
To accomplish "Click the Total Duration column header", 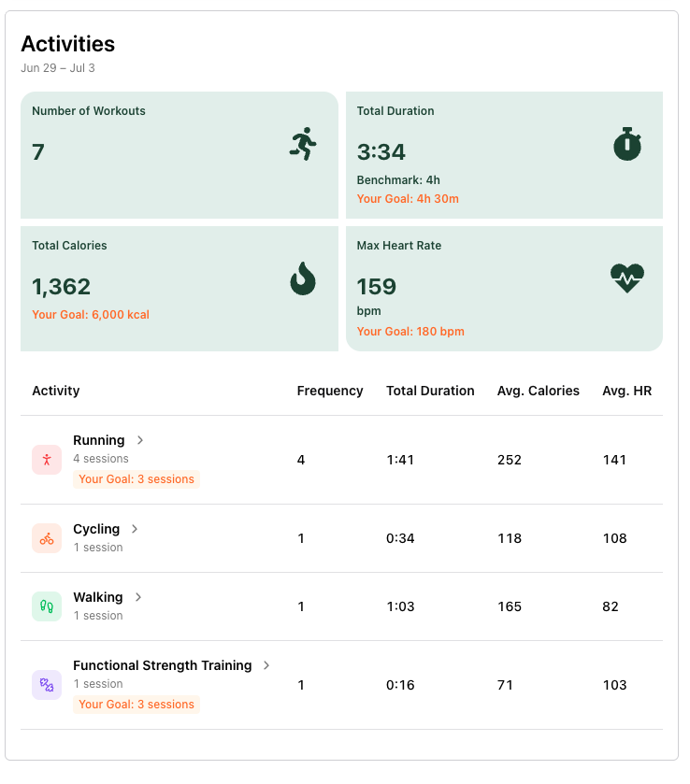I will click(430, 391).
